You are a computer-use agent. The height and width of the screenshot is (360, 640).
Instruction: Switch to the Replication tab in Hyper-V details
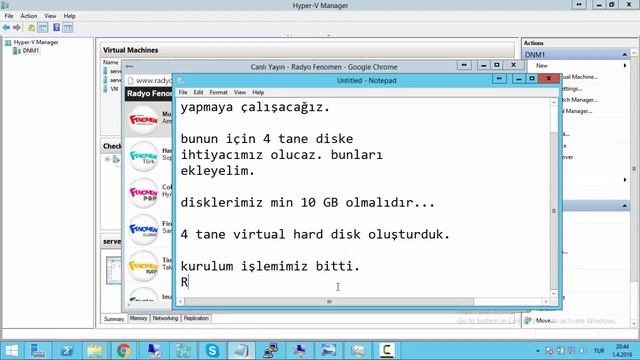(x=196, y=318)
